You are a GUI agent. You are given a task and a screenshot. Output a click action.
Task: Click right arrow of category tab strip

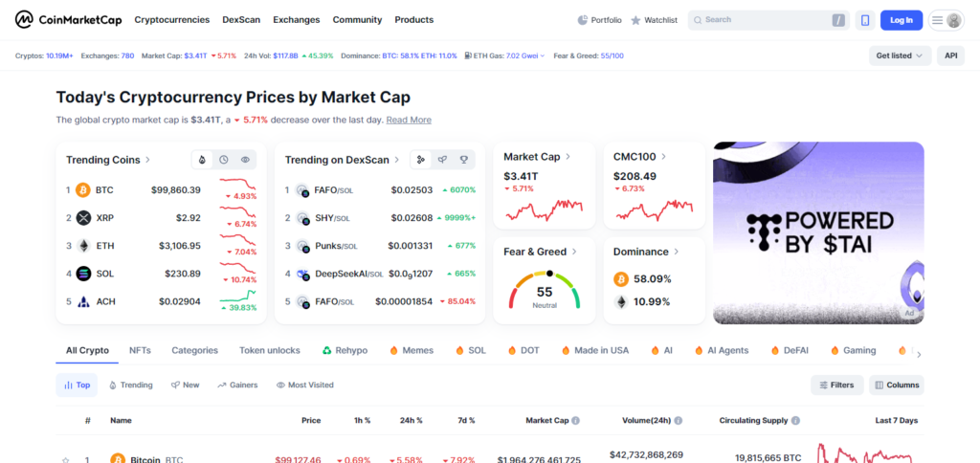click(x=919, y=355)
